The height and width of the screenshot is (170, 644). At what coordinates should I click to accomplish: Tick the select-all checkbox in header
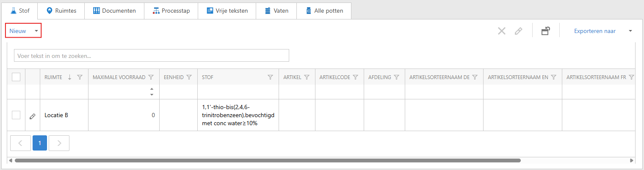coord(16,77)
